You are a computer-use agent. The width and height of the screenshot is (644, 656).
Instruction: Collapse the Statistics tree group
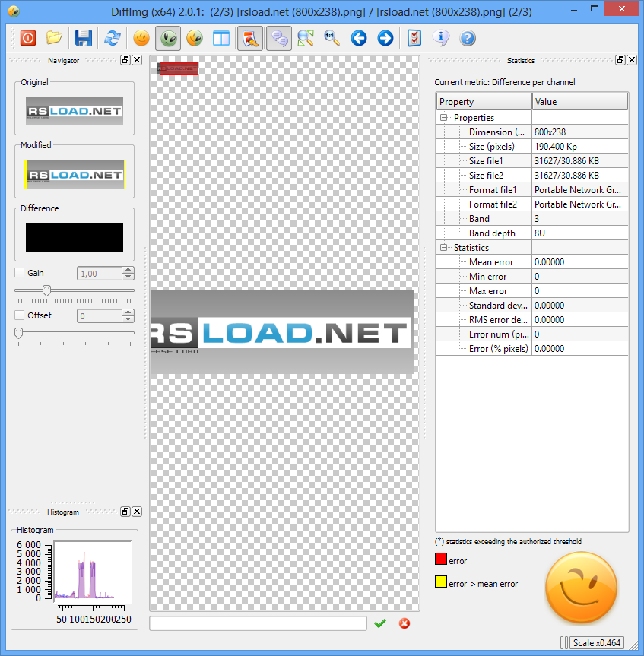[x=443, y=248]
